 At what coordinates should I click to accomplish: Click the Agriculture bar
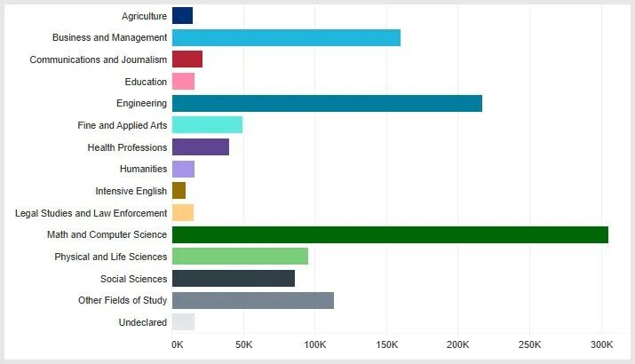coord(182,16)
